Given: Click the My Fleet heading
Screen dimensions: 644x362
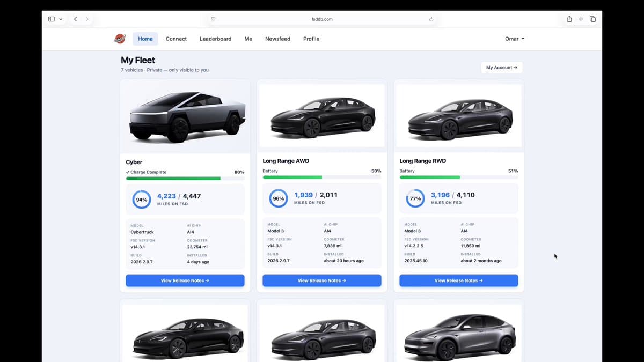Looking at the screenshot, I should [x=138, y=61].
